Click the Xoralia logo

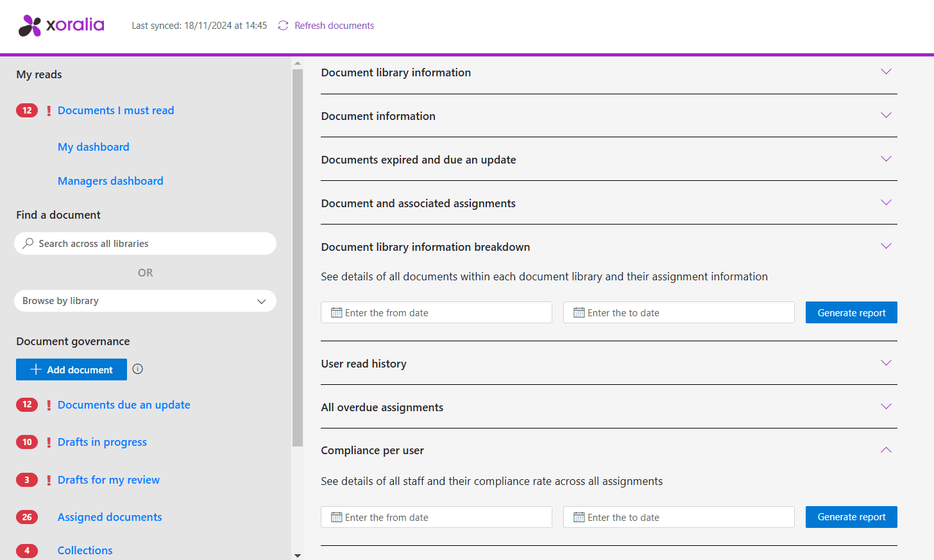61,26
